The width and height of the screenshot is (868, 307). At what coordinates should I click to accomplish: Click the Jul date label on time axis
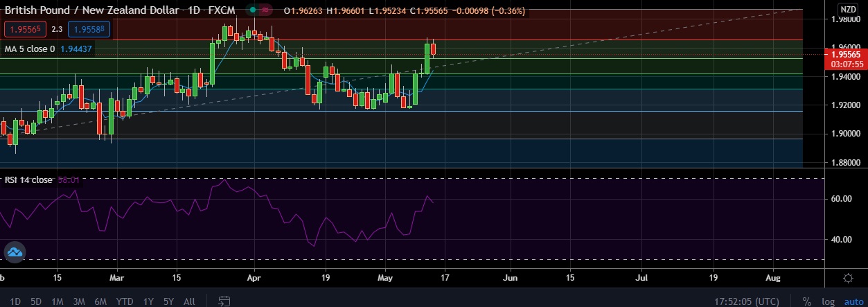coord(642,277)
